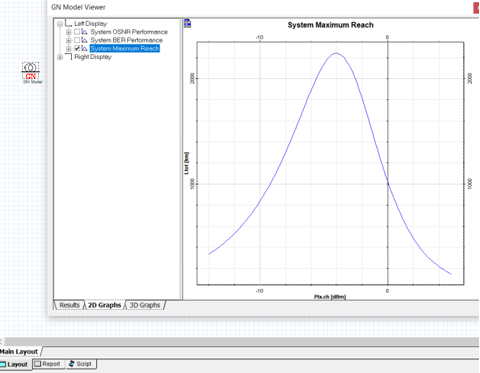Open the Report view tab

[x=47, y=364]
